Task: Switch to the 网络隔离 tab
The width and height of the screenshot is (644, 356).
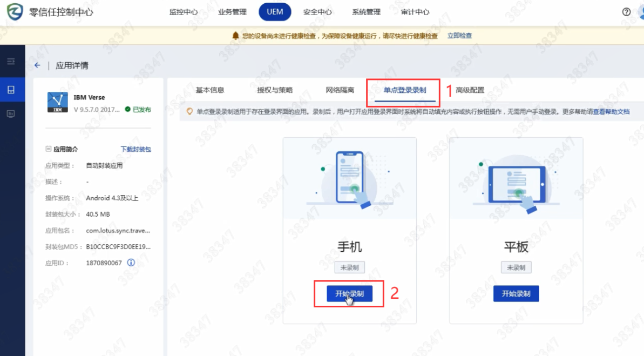Action: (340, 90)
